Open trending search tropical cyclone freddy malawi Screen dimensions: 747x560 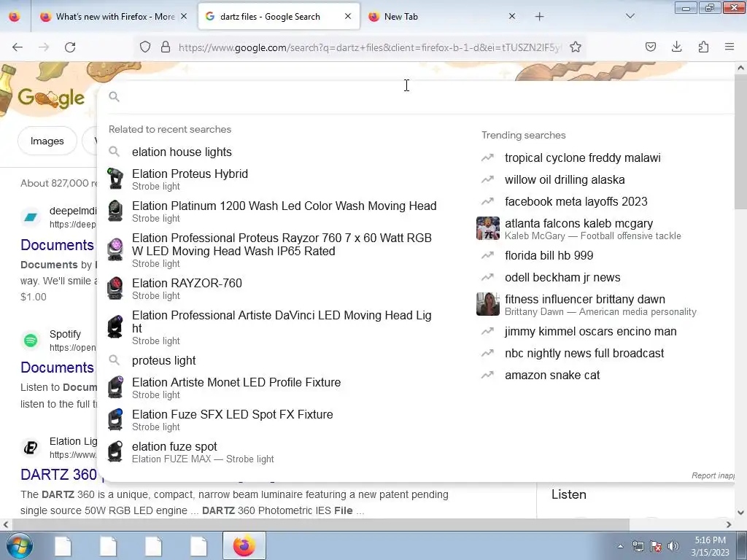(583, 157)
